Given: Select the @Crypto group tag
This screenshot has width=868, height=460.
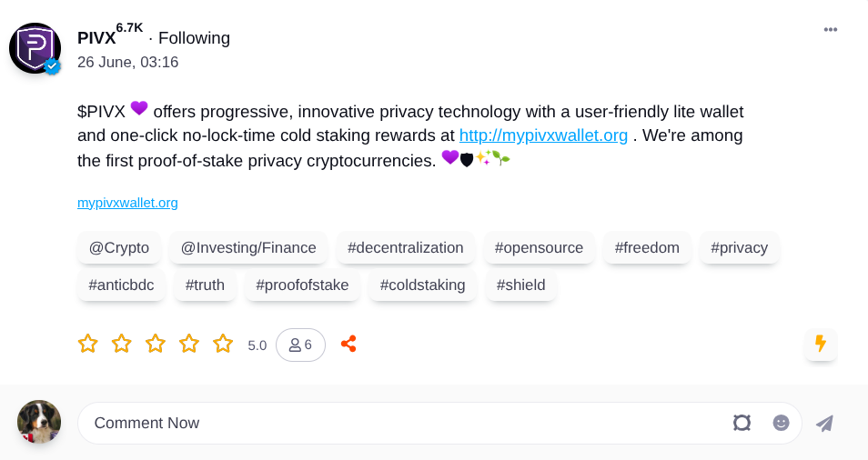Looking at the screenshot, I should click(119, 247).
